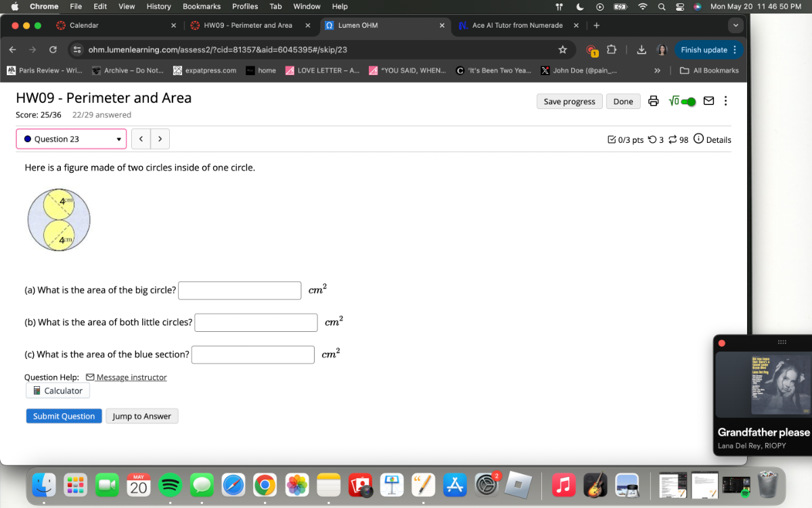Open the Bookmarks menu in menu bar
The image size is (812, 508).
coord(202,6)
